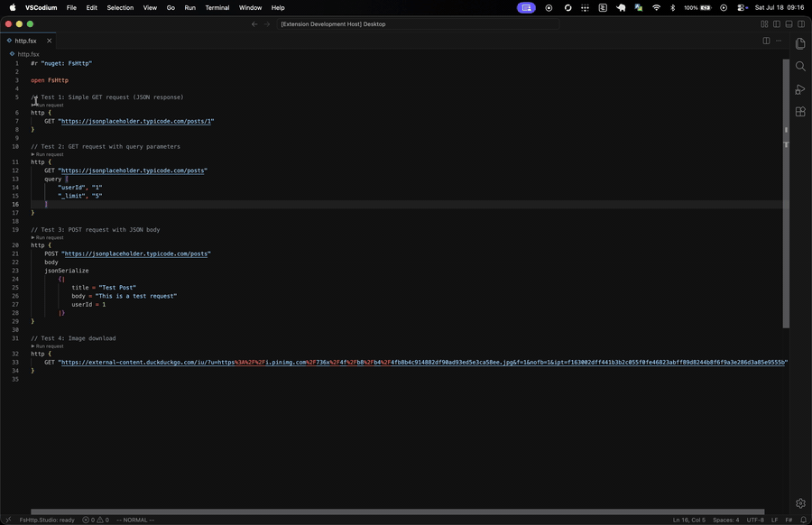
Task: Open the Search view in activity bar
Action: 800,66
